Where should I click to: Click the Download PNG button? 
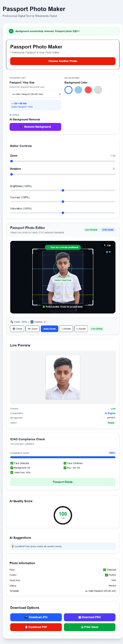[x=90, y=617]
